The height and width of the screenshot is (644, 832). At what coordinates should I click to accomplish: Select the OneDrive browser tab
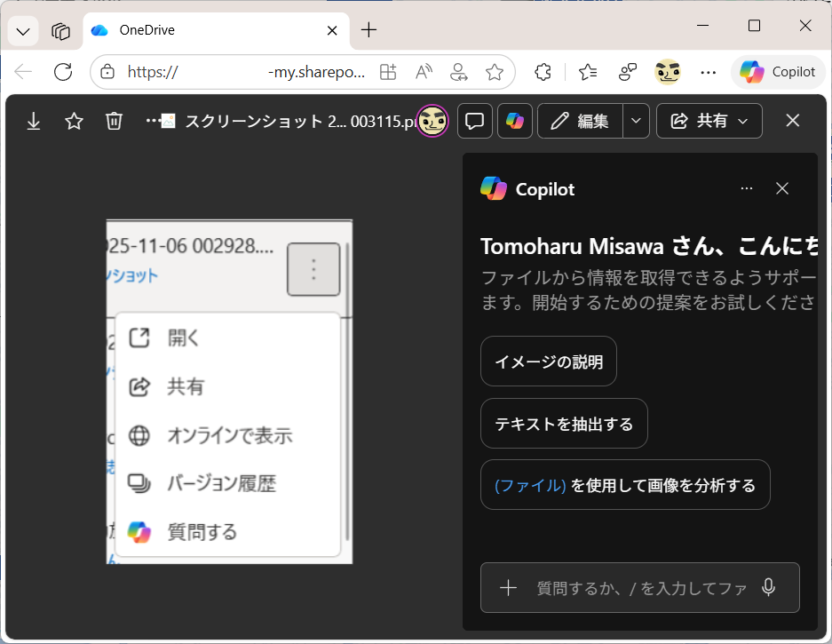pos(216,30)
